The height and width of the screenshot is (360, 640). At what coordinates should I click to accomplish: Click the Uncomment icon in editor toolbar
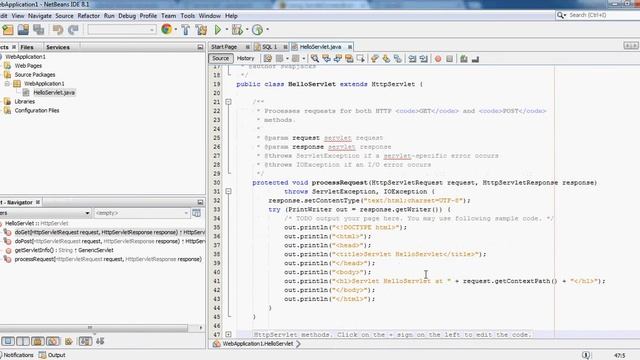tap(475, 59)
